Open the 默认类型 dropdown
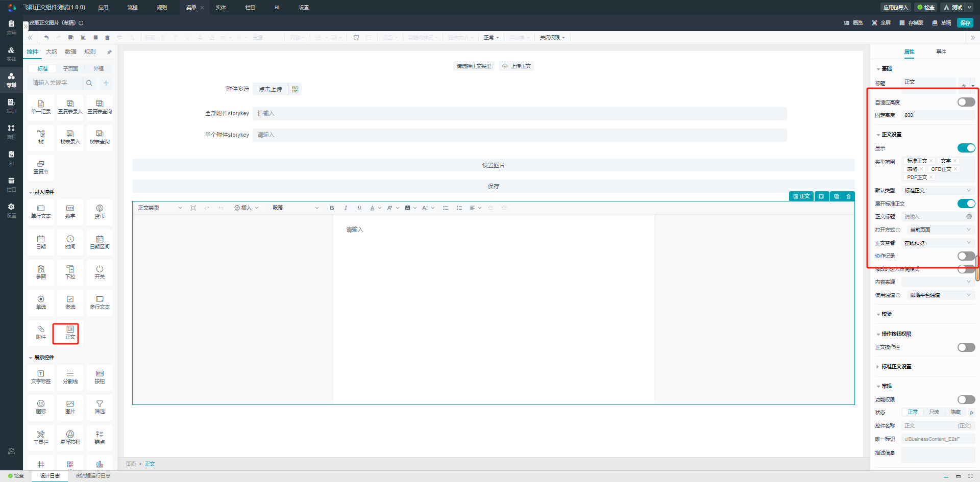The width and height of the screenshot is (980, 482). click(x=937, y=191)
